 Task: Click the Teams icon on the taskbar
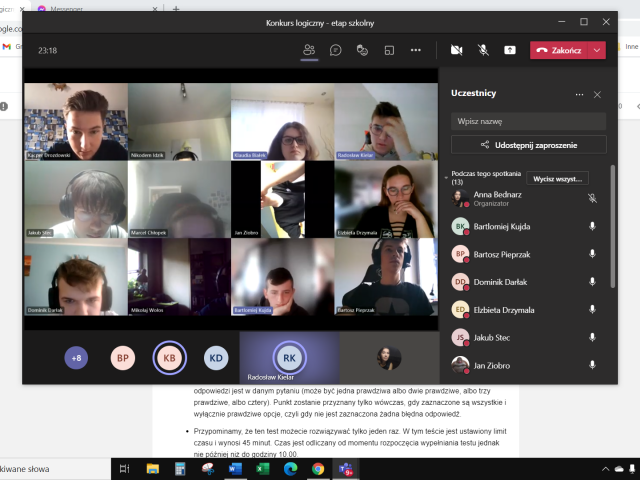(346, 469)
